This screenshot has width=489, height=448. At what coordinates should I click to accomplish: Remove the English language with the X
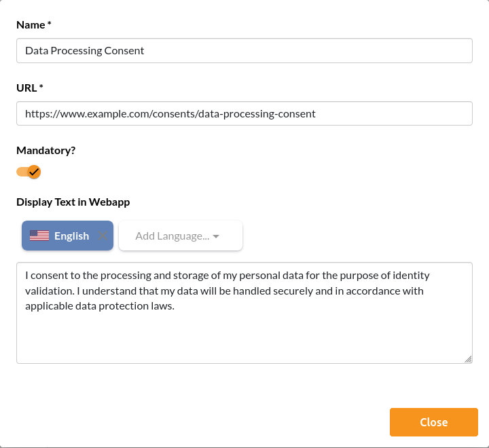[103, 236]
